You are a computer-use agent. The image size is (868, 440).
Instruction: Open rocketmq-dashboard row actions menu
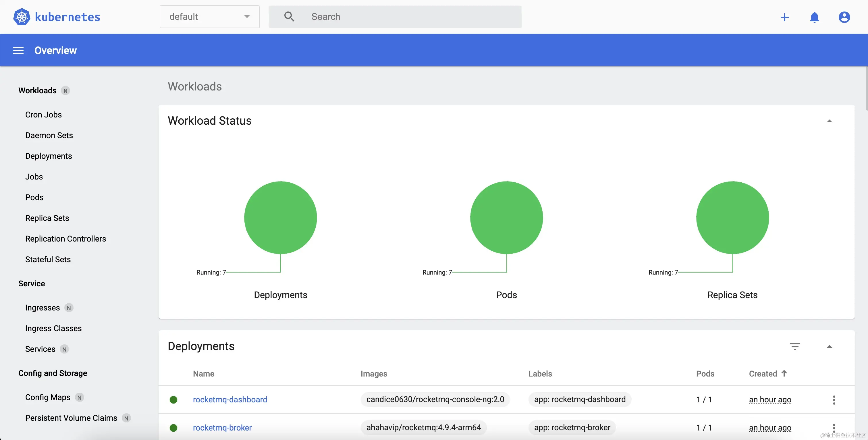tap(834, 400)
